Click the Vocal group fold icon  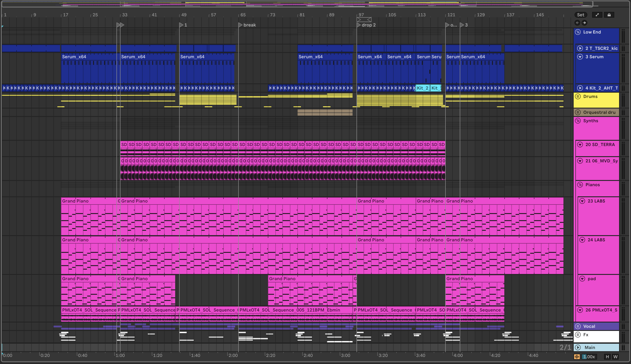pyautogui.click(x=578, y=326)
